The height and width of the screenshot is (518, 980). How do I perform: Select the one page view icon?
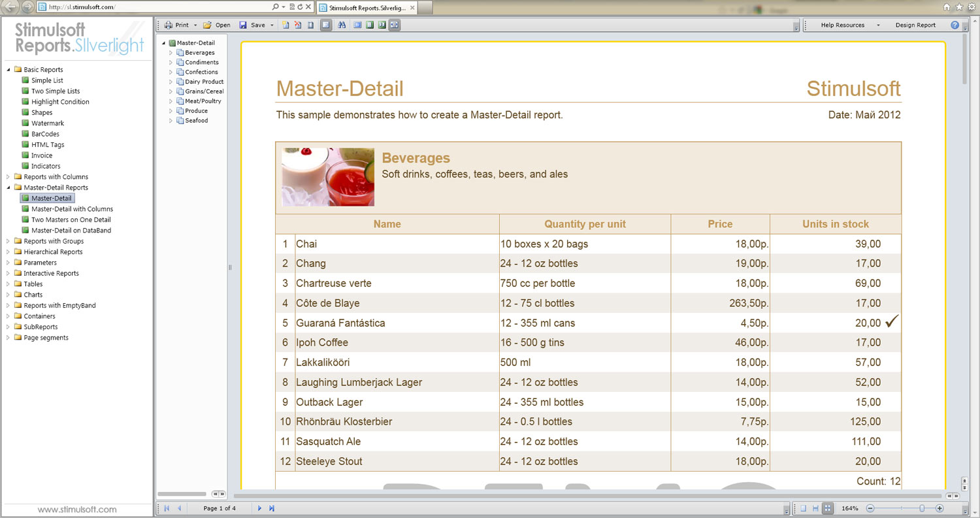pos(370,25)
